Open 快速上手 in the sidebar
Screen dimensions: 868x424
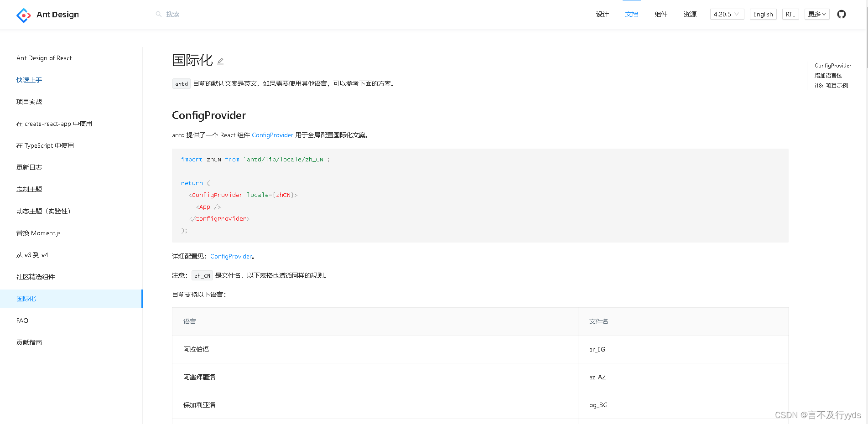pyautogui.click(x=29, y=80)
